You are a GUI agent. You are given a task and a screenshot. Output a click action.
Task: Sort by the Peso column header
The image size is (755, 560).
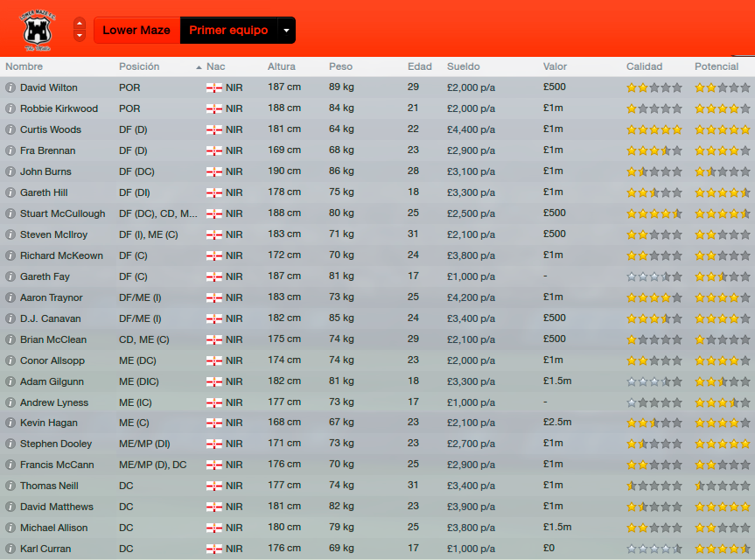tap(341, 66)
